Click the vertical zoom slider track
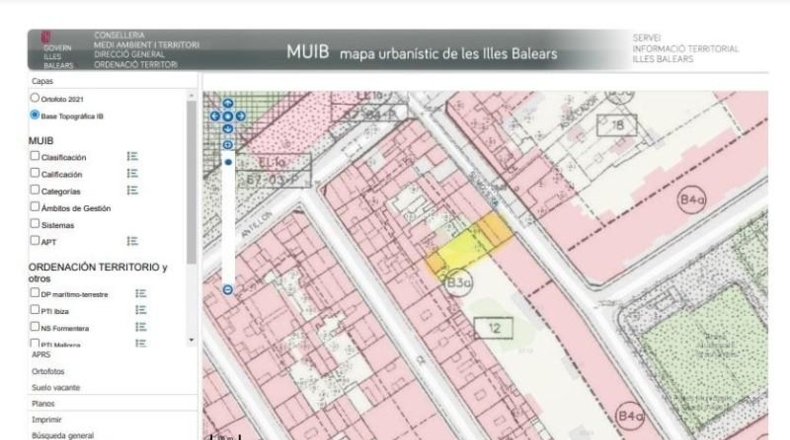Image resolution: width=790 pixels, height=440 pixels. [228, 218]
